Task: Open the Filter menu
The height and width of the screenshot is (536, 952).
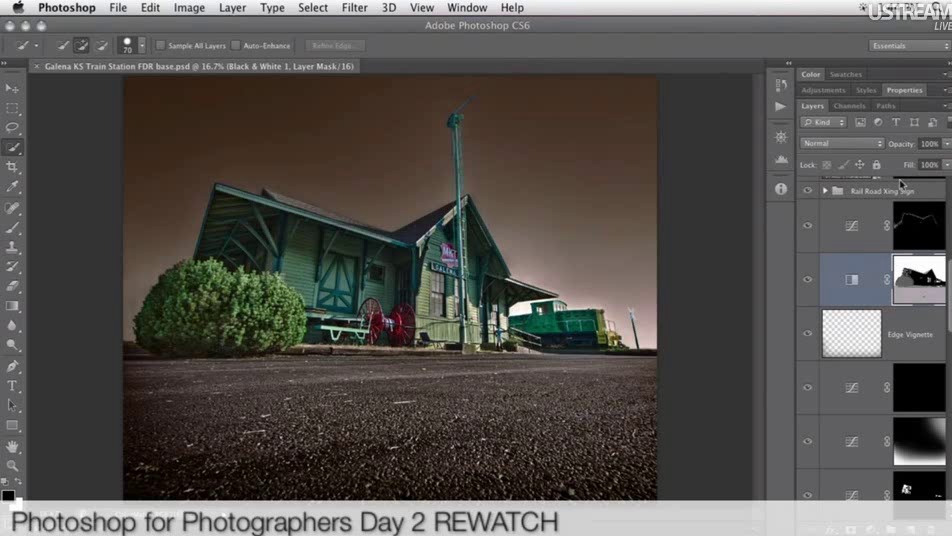Action: tap(354, 8)
